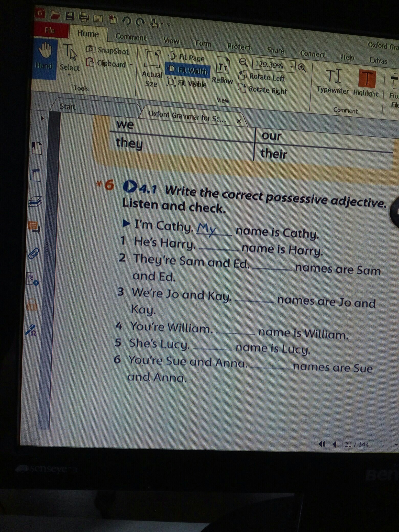
Task: Zoom in with the magnifier plus icon
Action: pos(302,68)
